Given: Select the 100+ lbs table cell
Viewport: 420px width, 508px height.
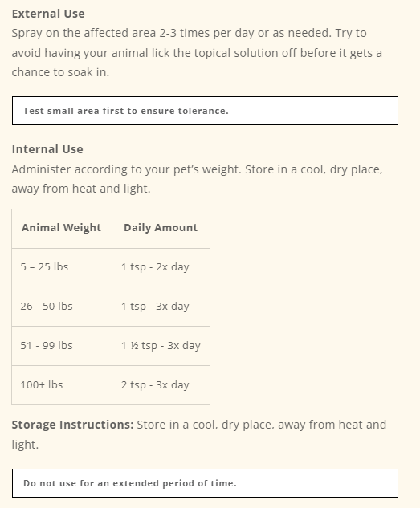Looking at the screenshot, I should tap(62, 385).
